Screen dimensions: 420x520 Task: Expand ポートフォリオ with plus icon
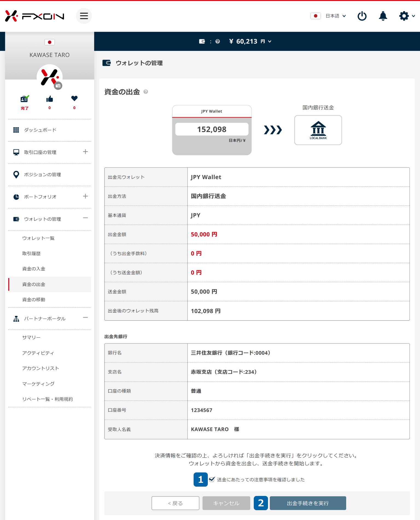85,196
